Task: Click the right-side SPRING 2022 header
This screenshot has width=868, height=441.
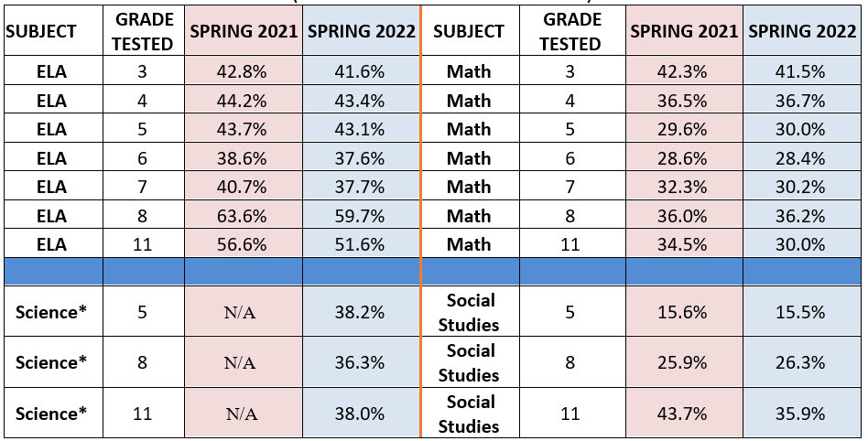Action: (800, 31)
